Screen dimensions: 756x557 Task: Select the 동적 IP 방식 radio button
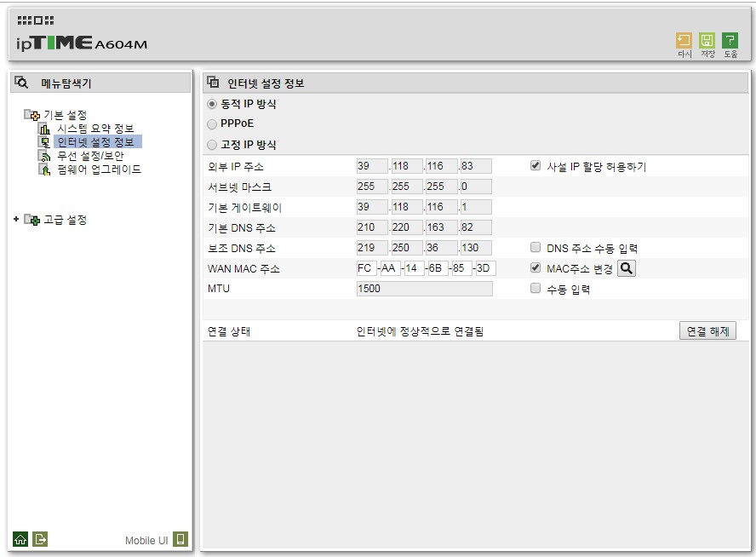pos(212,104)
